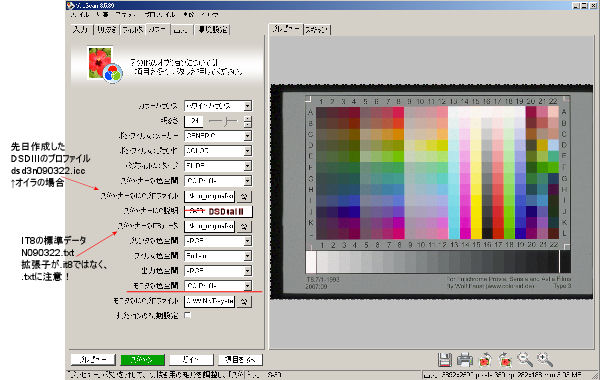This screenshot has height=380, width=600.
Task: Open the 環境設定 (Preferences) tab
Action: pos(212,29)
